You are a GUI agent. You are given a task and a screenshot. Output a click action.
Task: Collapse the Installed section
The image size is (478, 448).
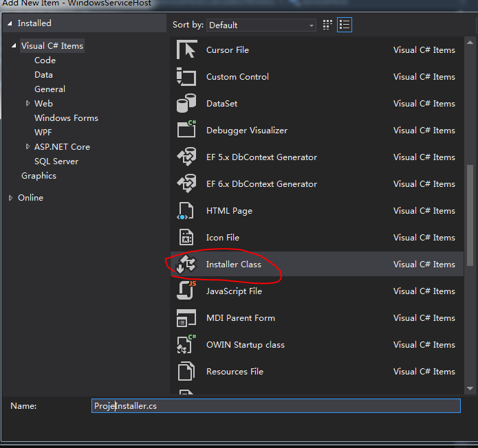point(10,23)
